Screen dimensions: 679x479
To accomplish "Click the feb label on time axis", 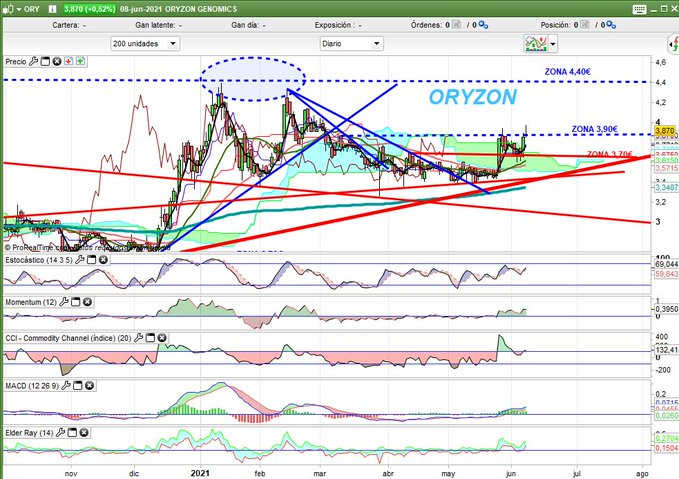I will tap(260, 474).
